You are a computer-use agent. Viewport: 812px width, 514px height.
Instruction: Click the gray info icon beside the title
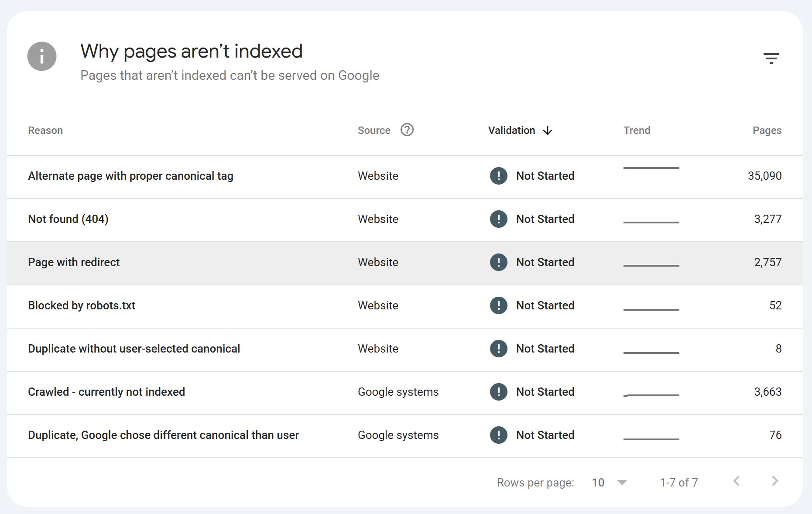pos(42,56)
